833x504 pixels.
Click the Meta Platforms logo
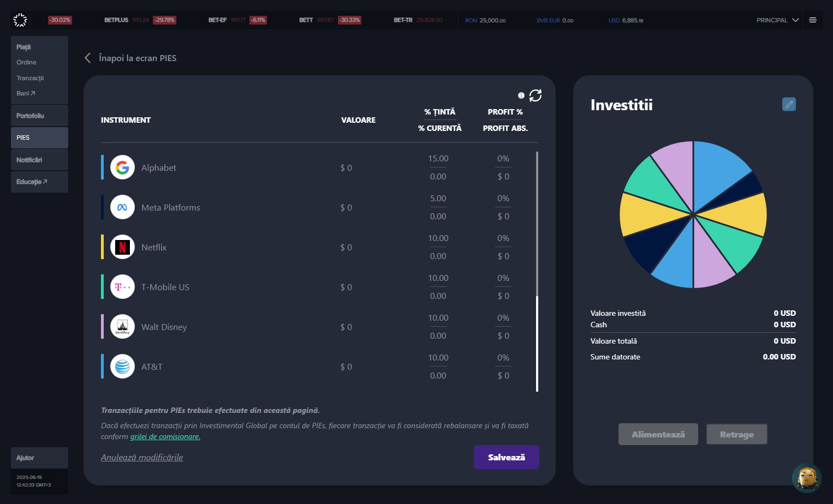point(122,207)
